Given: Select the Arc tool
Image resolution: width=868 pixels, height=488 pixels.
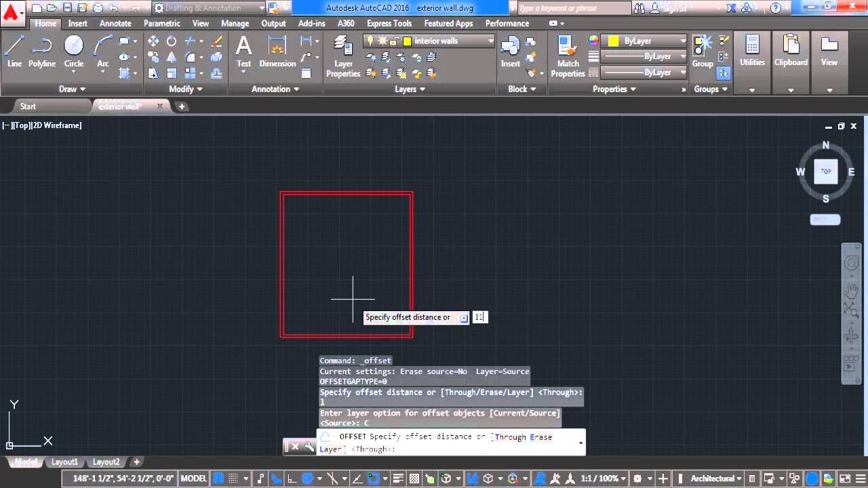Looking at the screenshot, I should (x=102, y=52).
